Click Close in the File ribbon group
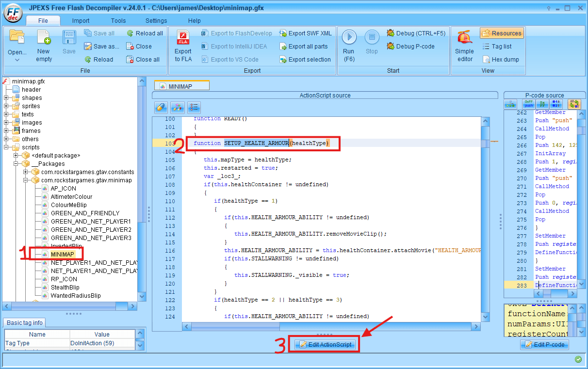This screenshot has width=588, height=369. tap(139, 47)
